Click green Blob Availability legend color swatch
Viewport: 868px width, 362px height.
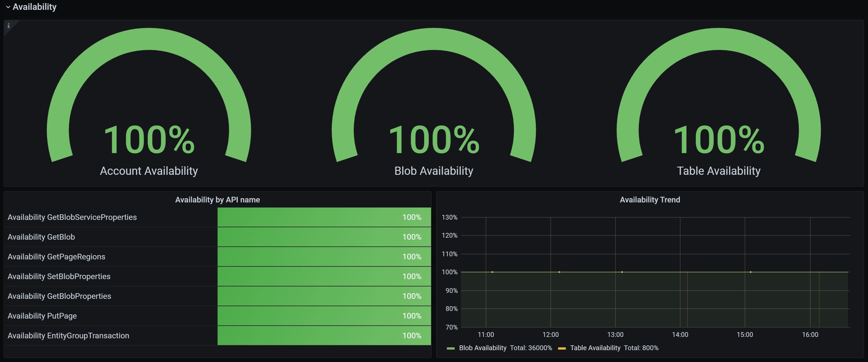(x=450, y=348)
